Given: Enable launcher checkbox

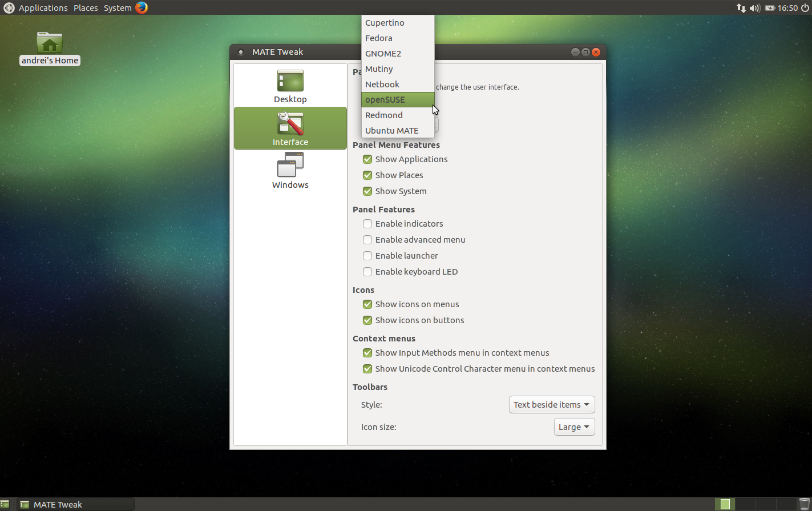Looking at the screenshot, I should click(x=367, y=256).
